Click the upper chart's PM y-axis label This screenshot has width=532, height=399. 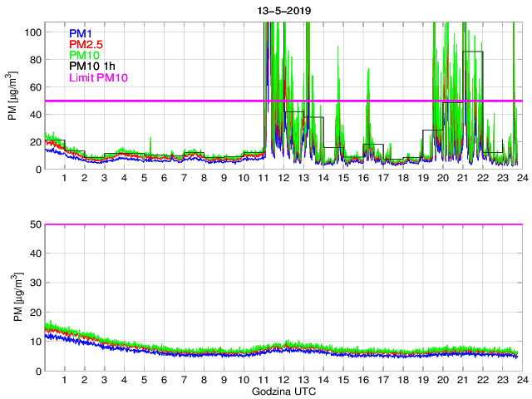click(x=12, y=96)
